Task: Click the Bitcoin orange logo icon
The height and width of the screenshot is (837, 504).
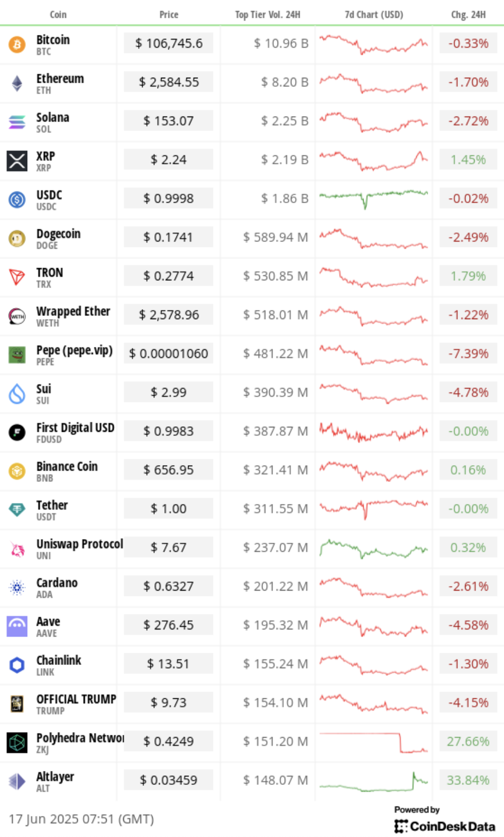Action: 17,44
